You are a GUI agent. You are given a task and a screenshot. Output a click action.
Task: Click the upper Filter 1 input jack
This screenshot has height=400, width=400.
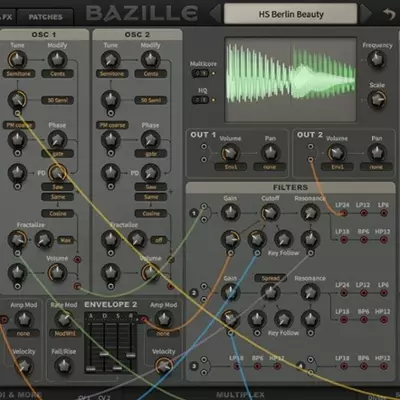coord(204,206)
